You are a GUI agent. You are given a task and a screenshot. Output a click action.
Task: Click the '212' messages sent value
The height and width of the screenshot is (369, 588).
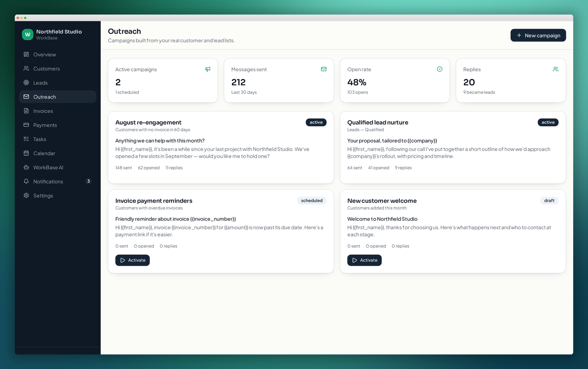tap(238, 82)
